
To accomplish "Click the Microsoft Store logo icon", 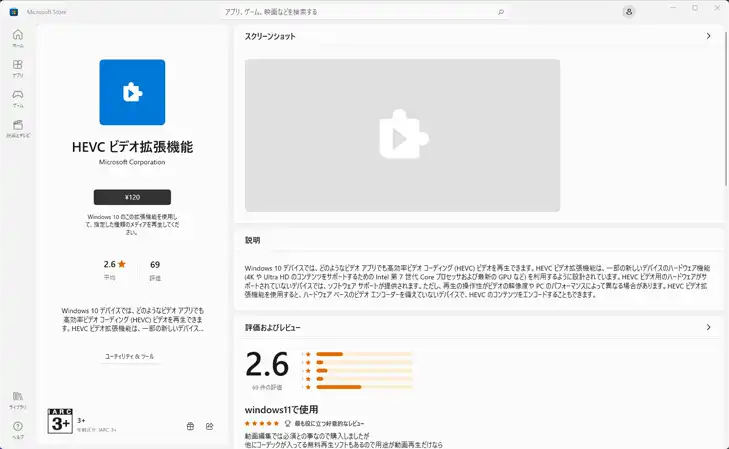I will pos(13,12).
